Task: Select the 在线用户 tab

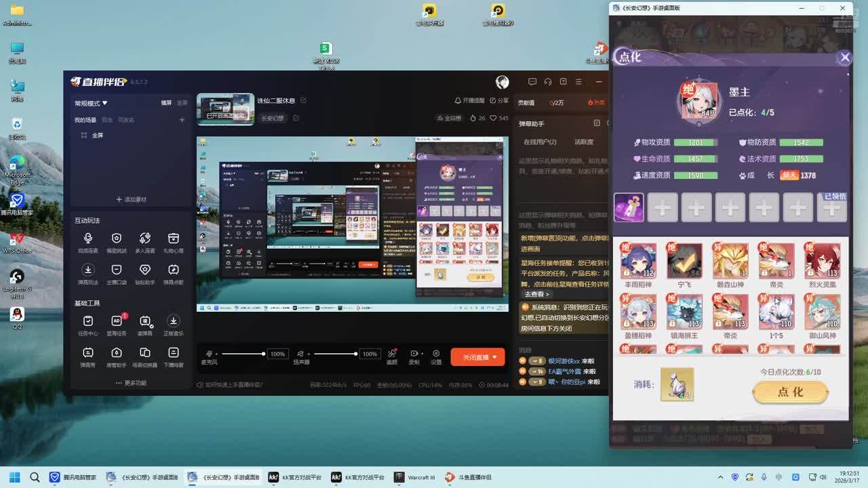Action: click(x=540, y=142)
